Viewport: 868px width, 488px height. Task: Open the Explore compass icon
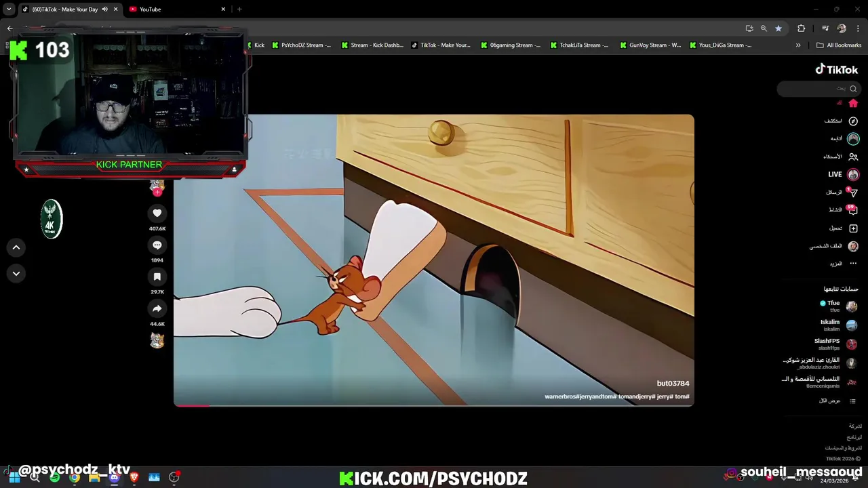[853, 121]
